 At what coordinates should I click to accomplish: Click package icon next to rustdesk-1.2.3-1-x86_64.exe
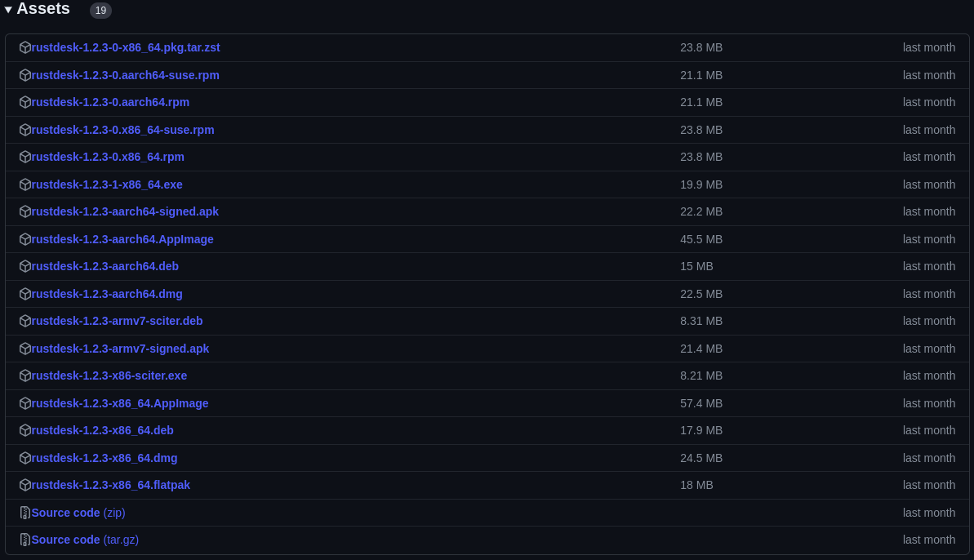click(x=25, y=184)
